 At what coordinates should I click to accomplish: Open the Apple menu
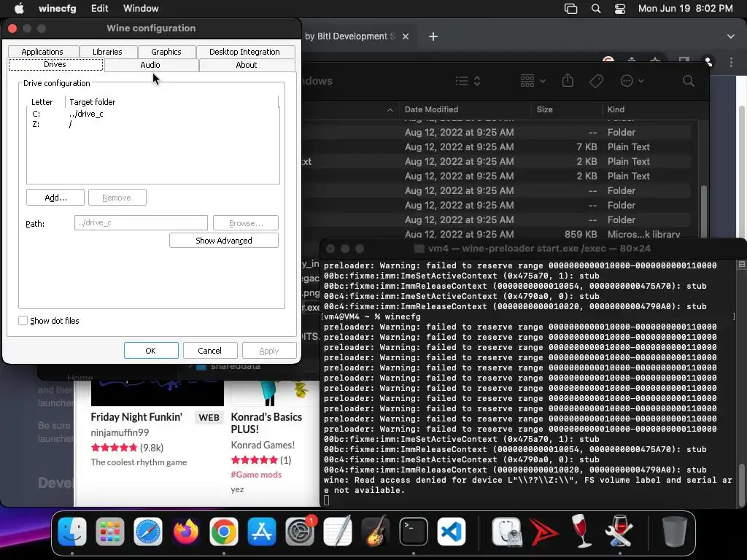(x=19, y=8)
